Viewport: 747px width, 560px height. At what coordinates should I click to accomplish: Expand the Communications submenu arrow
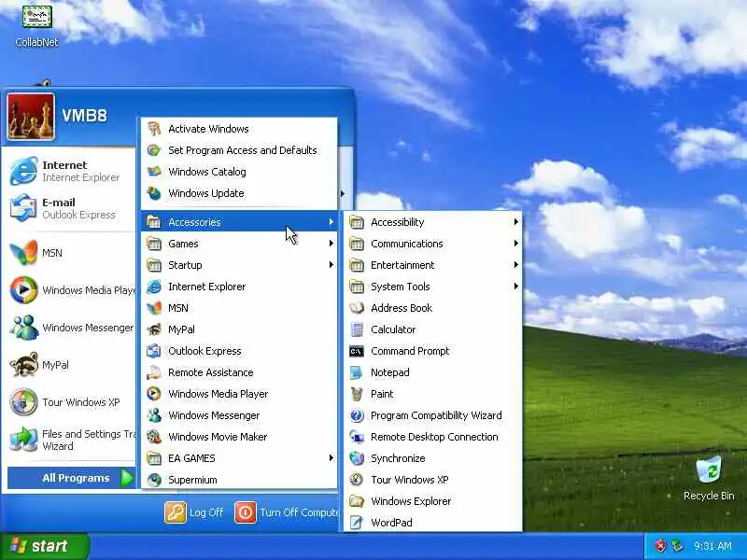[516, 244]
